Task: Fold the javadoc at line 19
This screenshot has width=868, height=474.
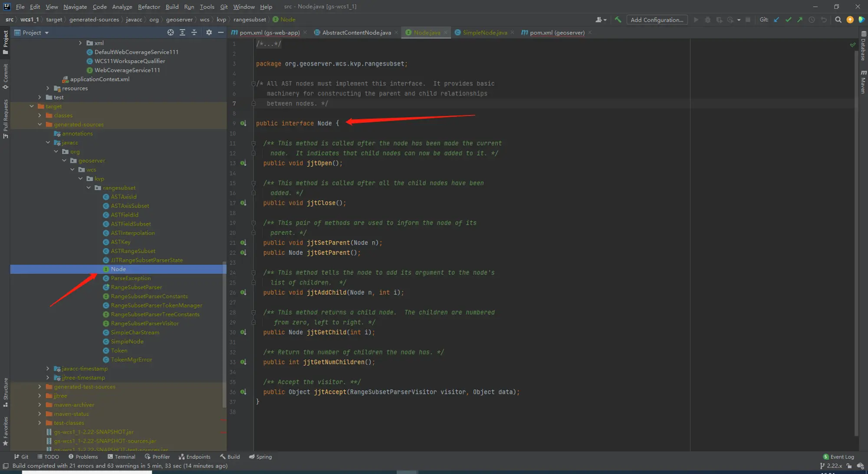Action: (x=253, y=223)
